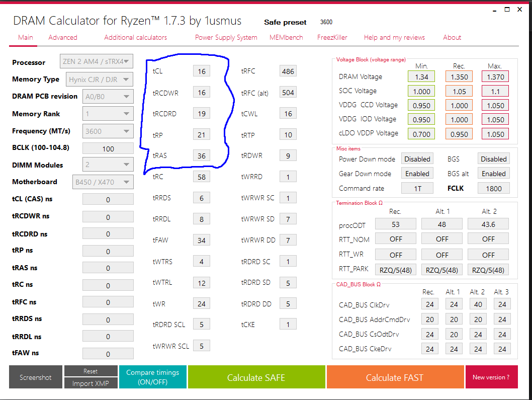Click the procODT Alt. 2 value 43.6
The width and height of the screenshot is (532, 400).
[x=488, y=224]
